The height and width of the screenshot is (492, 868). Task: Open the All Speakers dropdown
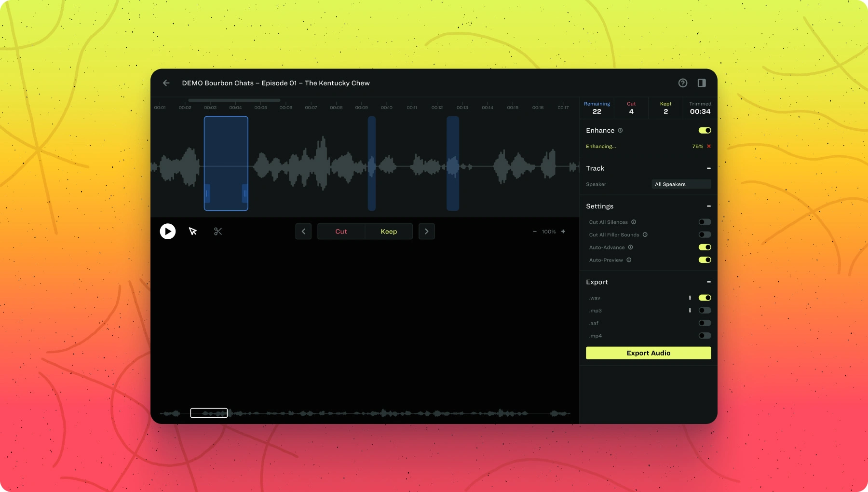(x=681, y=184)
